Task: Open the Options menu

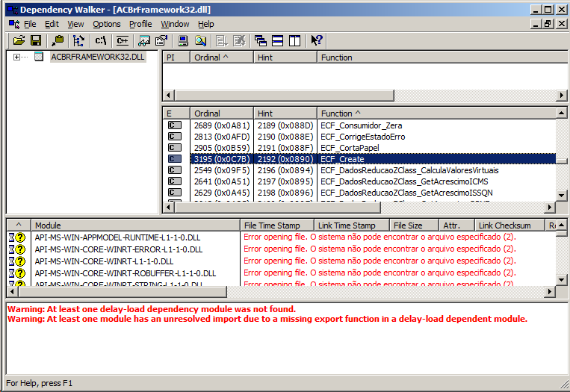Action: [x=107, y=25]
